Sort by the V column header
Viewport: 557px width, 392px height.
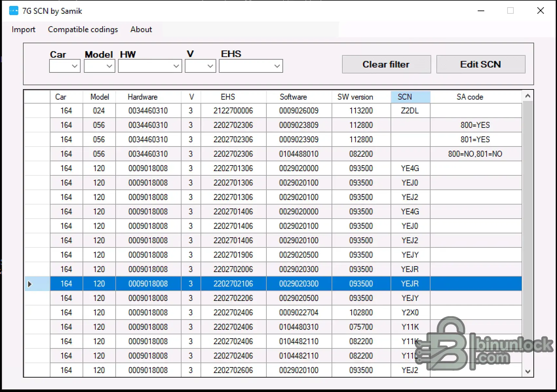pos(191,97)
